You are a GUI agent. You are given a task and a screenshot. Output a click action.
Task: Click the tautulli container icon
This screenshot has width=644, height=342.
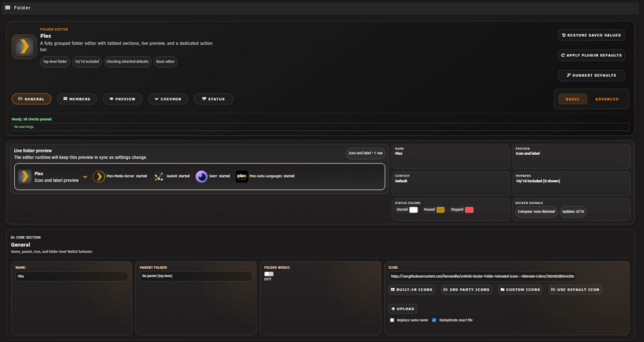click(159, 176)
